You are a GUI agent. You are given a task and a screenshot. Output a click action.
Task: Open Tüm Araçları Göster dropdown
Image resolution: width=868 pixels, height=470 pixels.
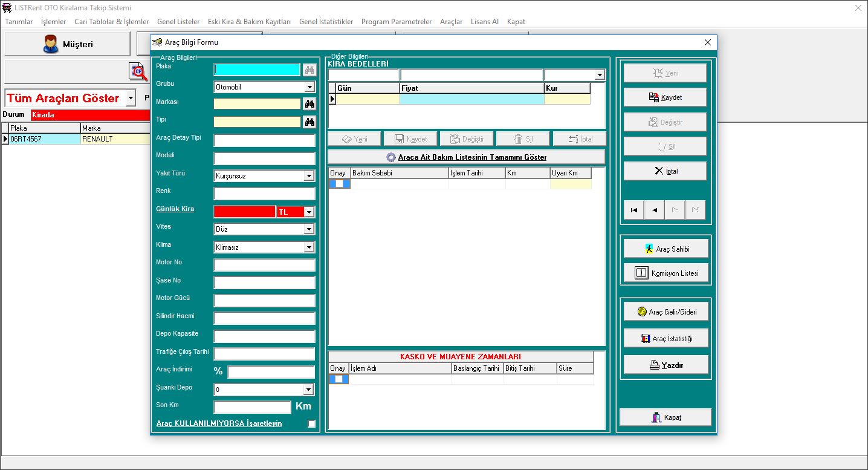(131, 98)
